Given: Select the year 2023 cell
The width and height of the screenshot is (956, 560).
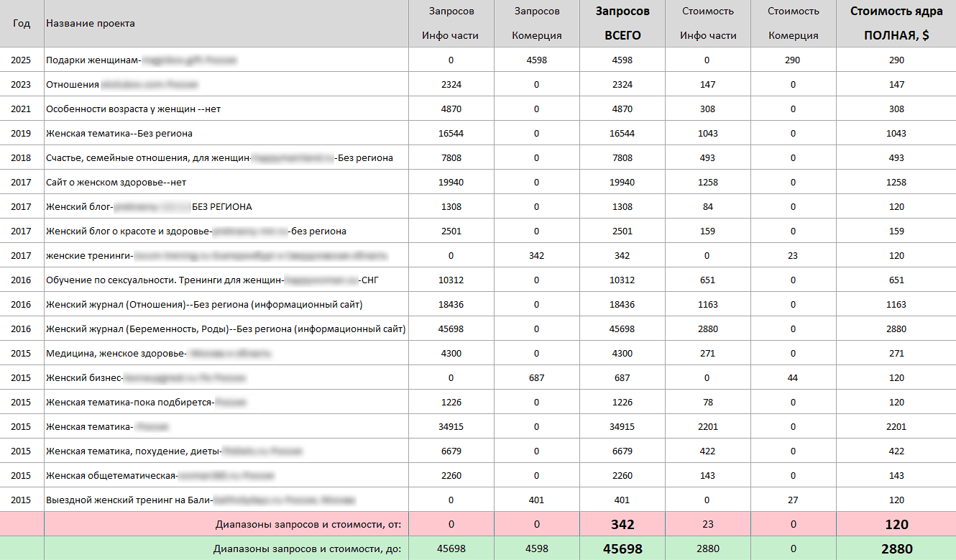Looking at the screenshot, I should click(x=22, y=85).
